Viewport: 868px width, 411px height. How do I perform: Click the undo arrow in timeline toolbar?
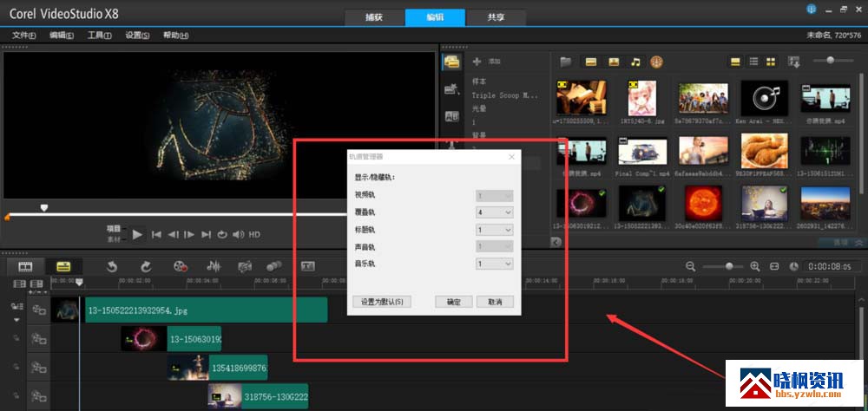pos(112,266)
